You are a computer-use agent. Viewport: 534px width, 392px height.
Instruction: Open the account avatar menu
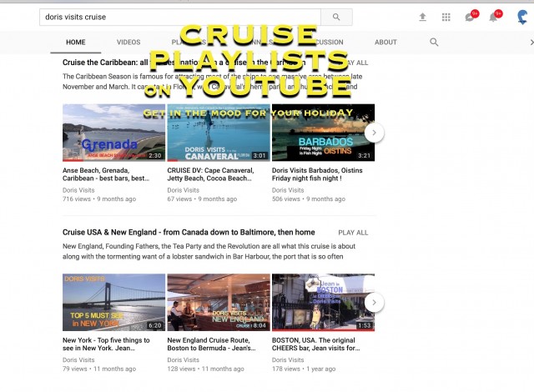coord(522,17)
